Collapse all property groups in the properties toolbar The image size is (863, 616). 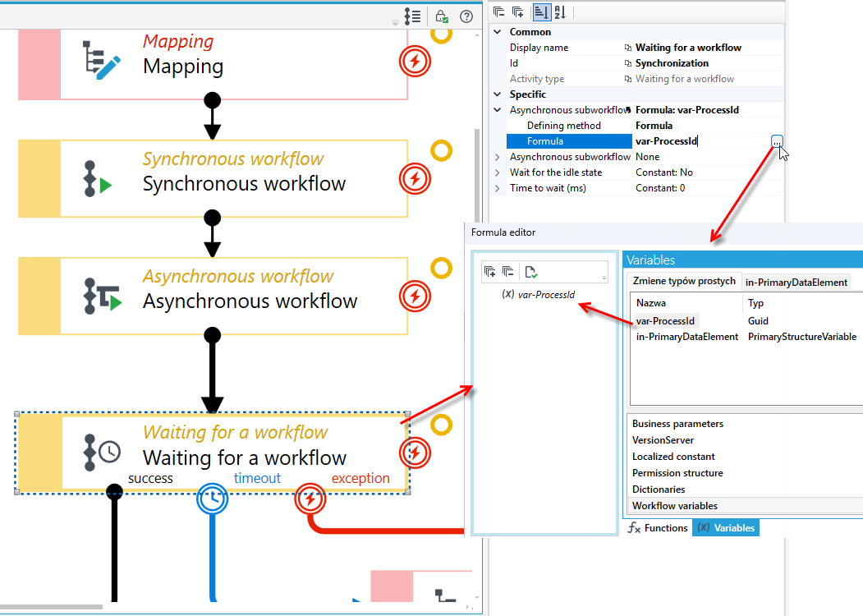click(x=499, y=12)
